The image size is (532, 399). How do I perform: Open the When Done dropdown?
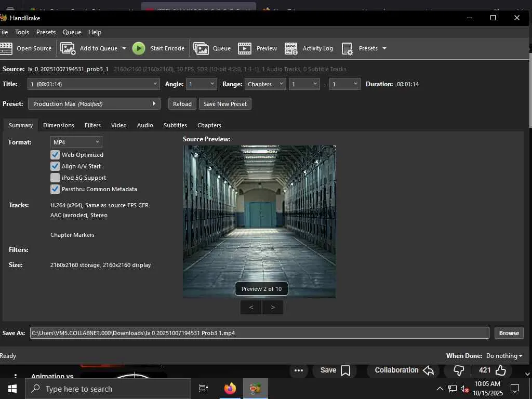coord(504,356)
